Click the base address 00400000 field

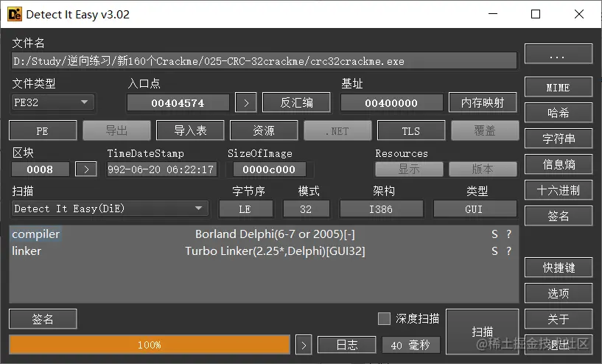click(391, 103)
